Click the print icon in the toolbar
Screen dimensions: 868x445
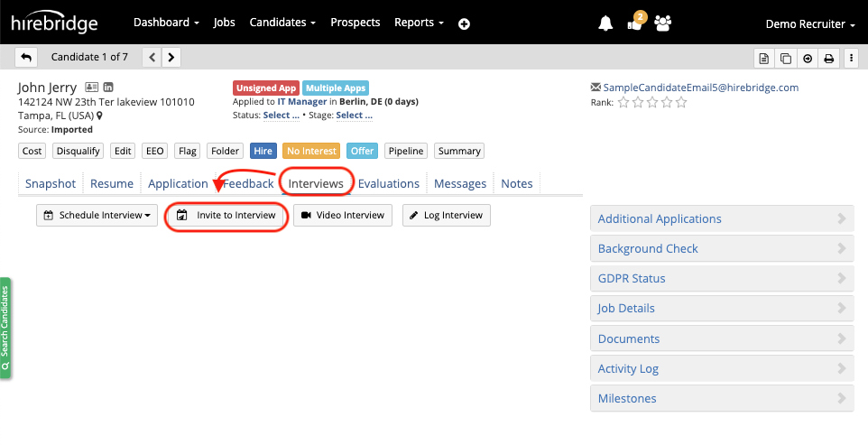pos(828,58)
